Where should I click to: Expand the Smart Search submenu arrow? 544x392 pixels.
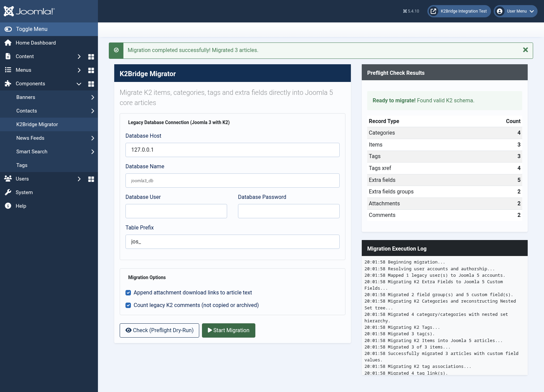click(x=93, y=152)
